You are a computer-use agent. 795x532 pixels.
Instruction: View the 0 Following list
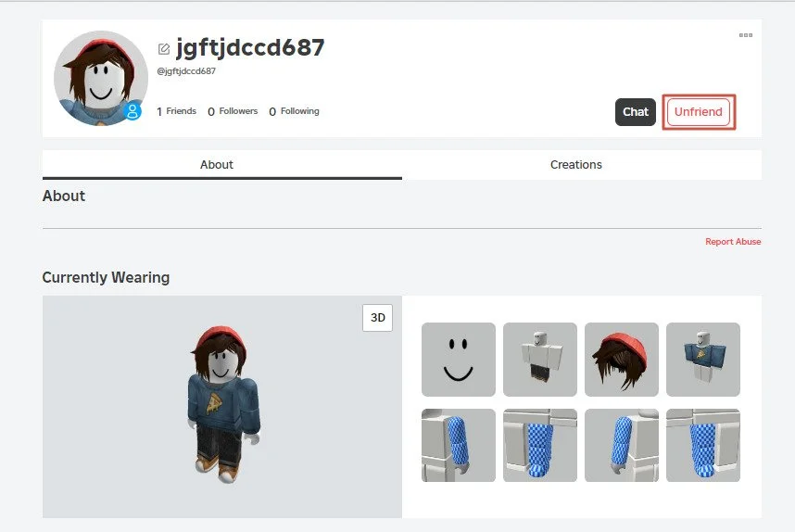point(294,111)
